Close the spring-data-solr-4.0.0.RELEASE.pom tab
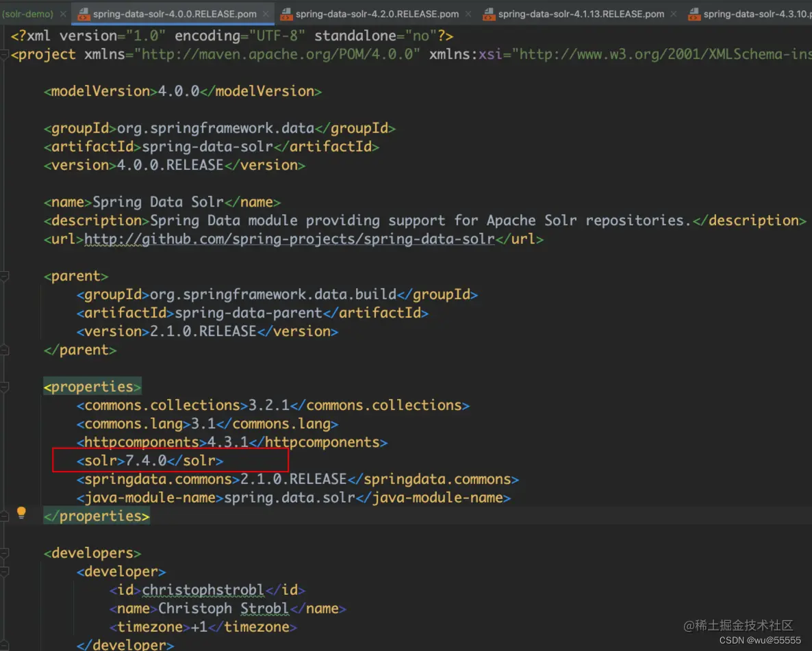 point(266,14)
